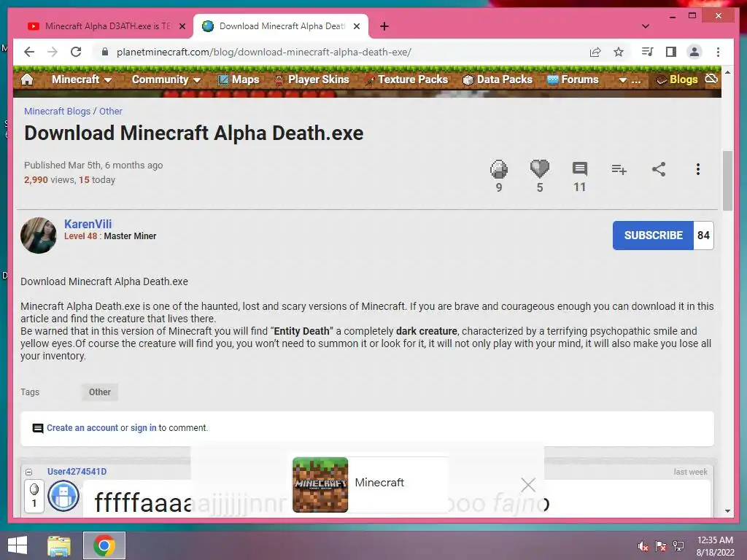Expand the Community menu
The height and width of the screenshot is (560, 747).
pos(166,79)
